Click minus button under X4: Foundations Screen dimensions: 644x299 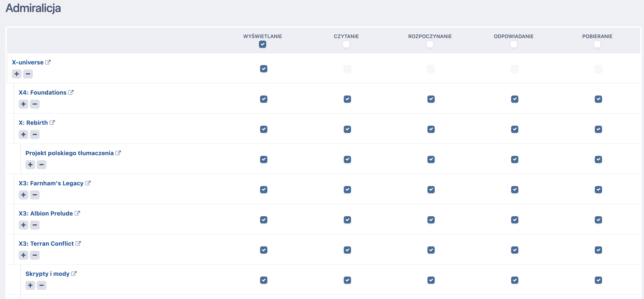pyautogui.click(x=35, y=104)
